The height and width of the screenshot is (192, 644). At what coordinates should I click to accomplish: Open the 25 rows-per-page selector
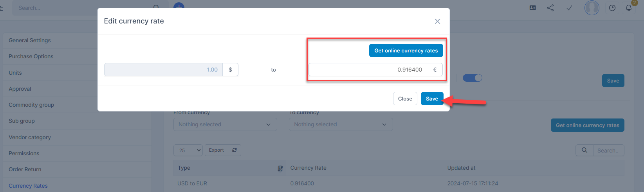pyautogui.click(x=188, y=150)
